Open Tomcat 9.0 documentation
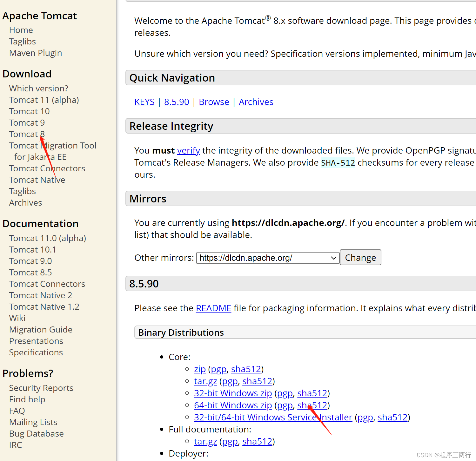476x461 pixels. (30, 261)
